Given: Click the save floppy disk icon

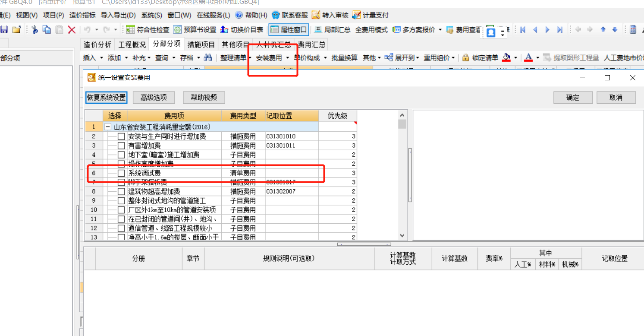Looking at the screenshot, I should pyautogui.click(x=4, y=30).
